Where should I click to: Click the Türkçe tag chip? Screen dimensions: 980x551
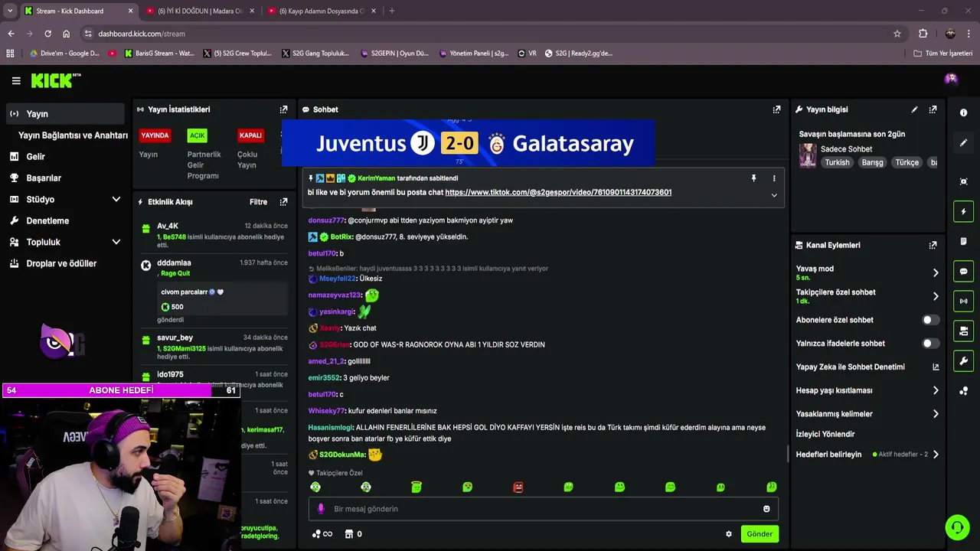pyautogui.click(x=906, y=162)
